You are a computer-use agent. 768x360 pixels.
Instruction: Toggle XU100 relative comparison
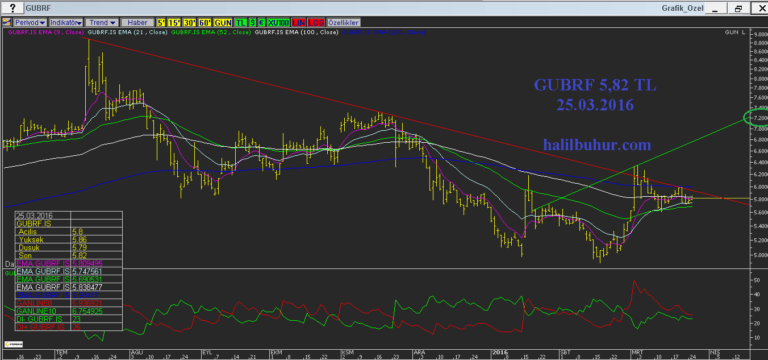278,23
